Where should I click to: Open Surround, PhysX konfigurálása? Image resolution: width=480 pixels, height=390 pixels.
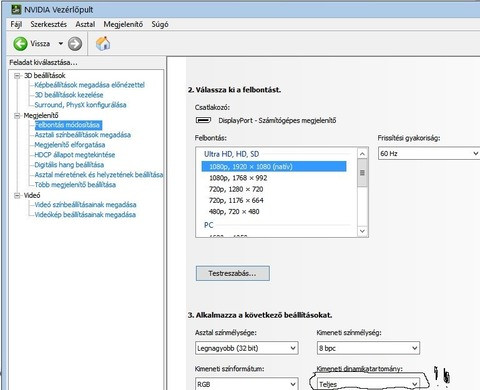point(80,105)
